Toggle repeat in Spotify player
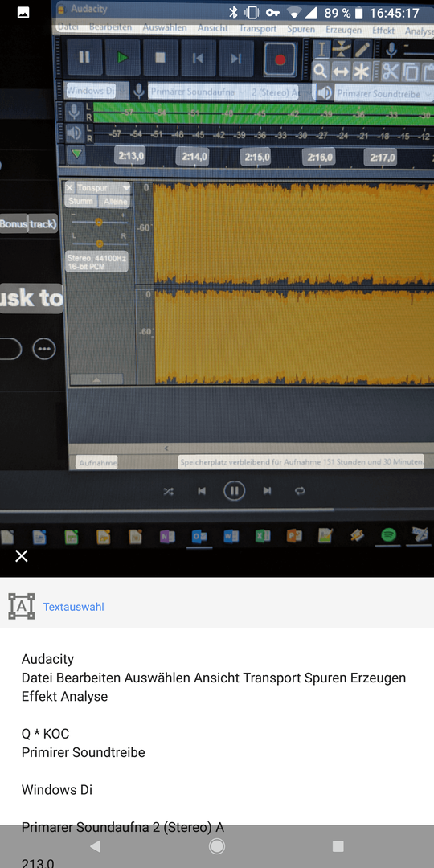This screenshot has width=434, height=868. (x=300, y=490)
